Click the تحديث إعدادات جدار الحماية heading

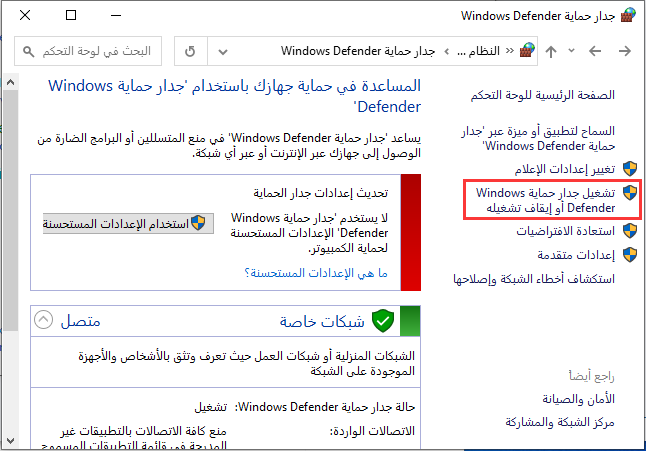(321, 193)
